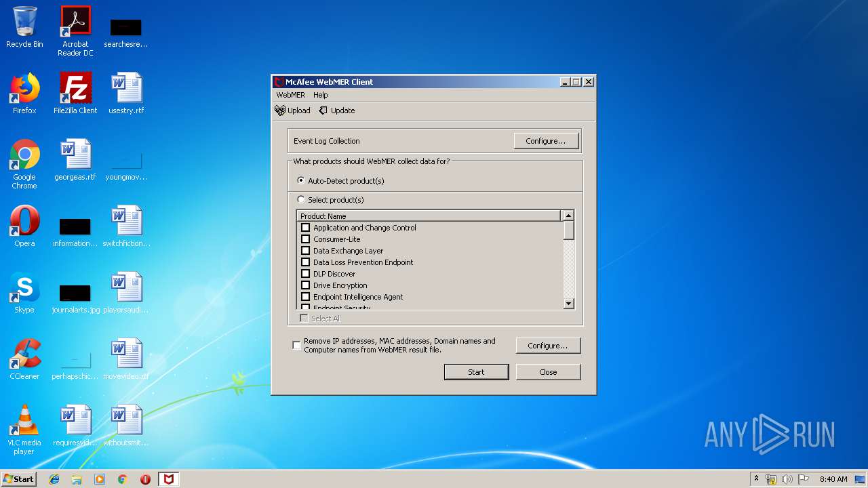The height and width of the screenshot is (488, 868).
Task: Open Windows Explorer from taskbar
Action: point(77,479)
